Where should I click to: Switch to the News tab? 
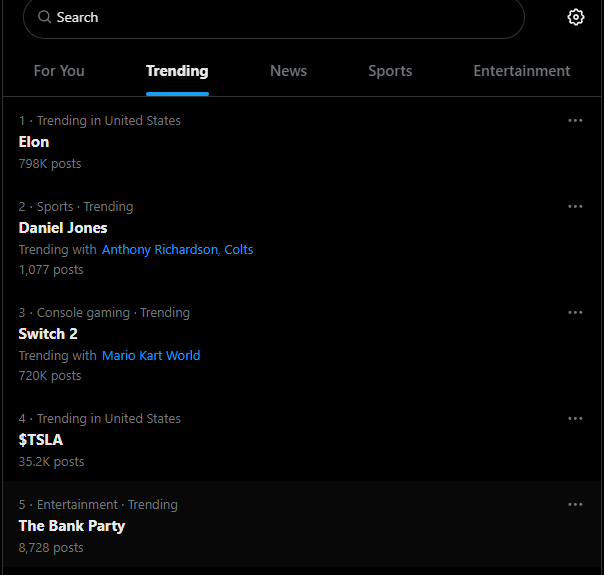289,71
